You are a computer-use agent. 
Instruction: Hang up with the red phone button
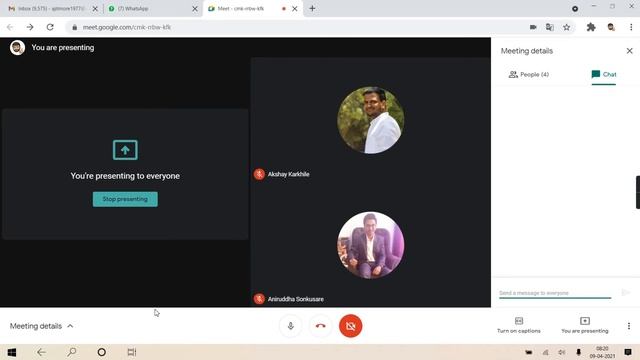(x=320, y=326)
